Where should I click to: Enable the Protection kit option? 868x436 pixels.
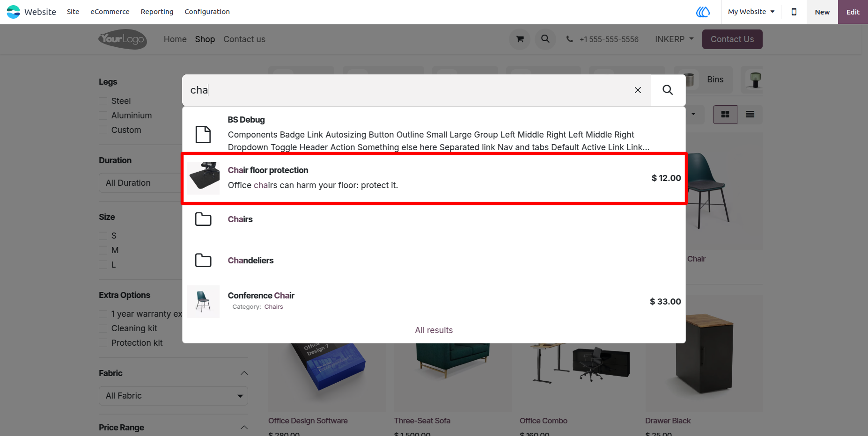103,343
